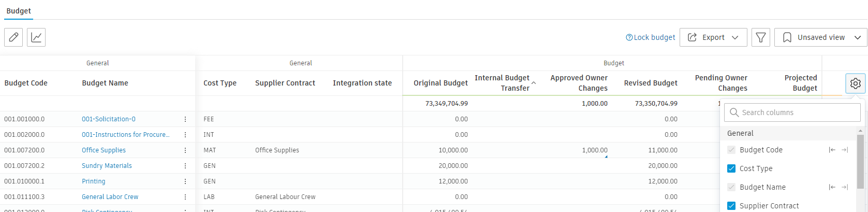Image resolution: width=868 pixels, height=212 pixels.
Task: Open the Export dropdown
Action: pyautogui.click(x=713, y=37)
